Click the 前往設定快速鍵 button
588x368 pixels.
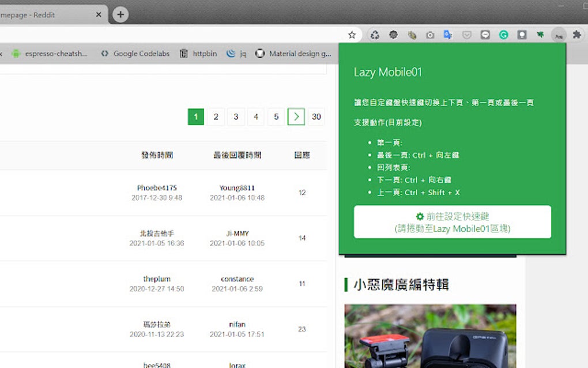tap(452, 221)
